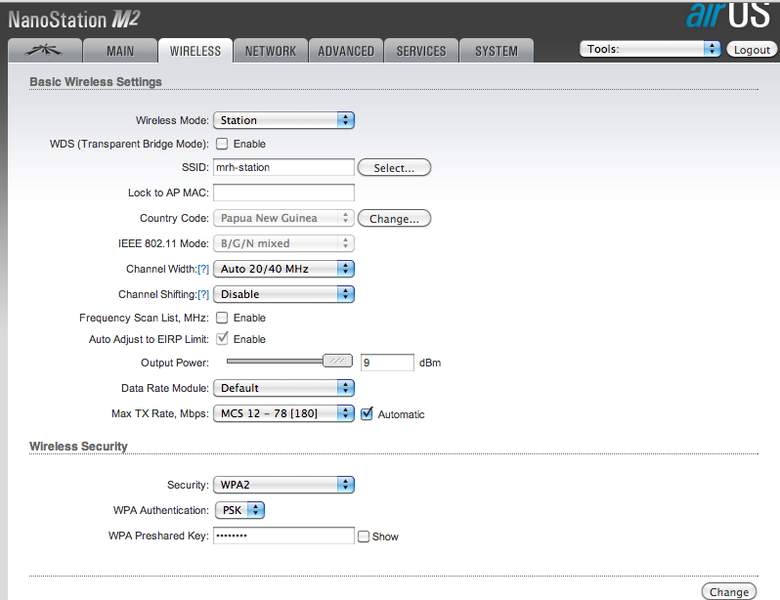Click Select button next to SSID
The image size is (780, 600).
tap(394, 168)
